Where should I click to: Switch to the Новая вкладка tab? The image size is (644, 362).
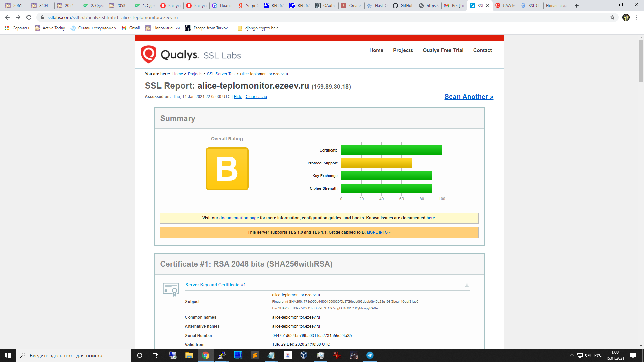pos(556,6)
